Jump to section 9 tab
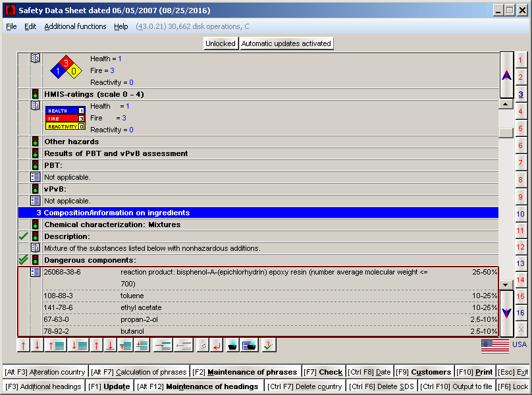 pyautogui.click(x=521, y=197)
